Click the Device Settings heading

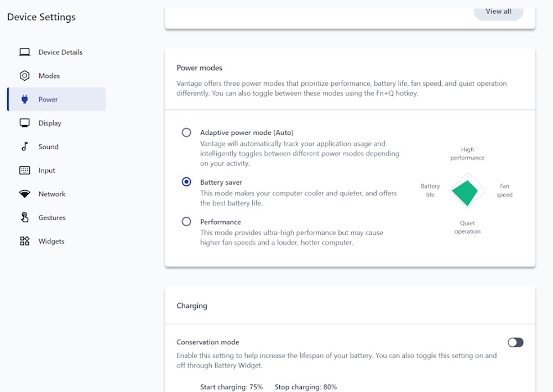click(x=41, y=17)
